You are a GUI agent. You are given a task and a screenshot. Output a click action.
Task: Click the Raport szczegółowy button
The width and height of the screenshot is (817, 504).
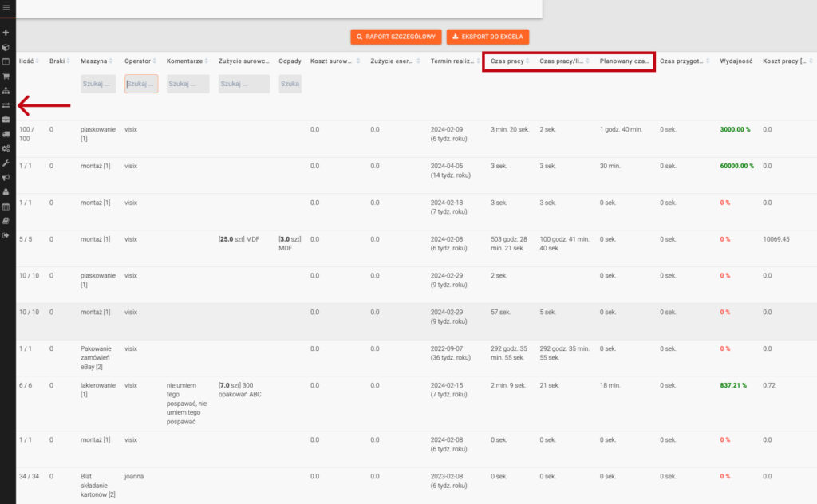(x=396, y=37)
